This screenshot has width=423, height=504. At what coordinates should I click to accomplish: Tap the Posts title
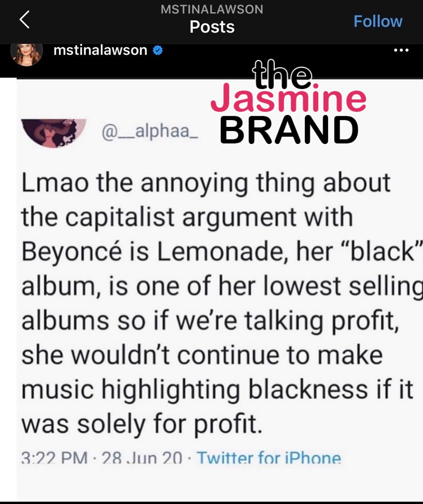coord(212,26)
